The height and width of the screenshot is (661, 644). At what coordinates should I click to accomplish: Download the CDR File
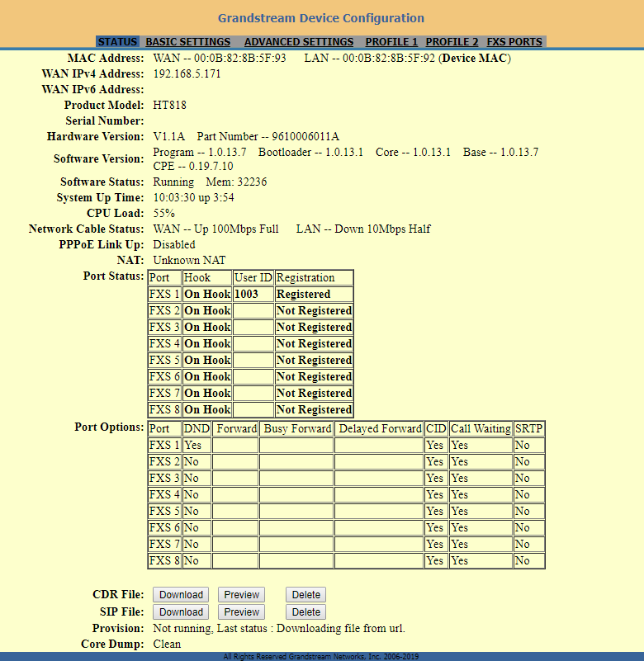181,595
